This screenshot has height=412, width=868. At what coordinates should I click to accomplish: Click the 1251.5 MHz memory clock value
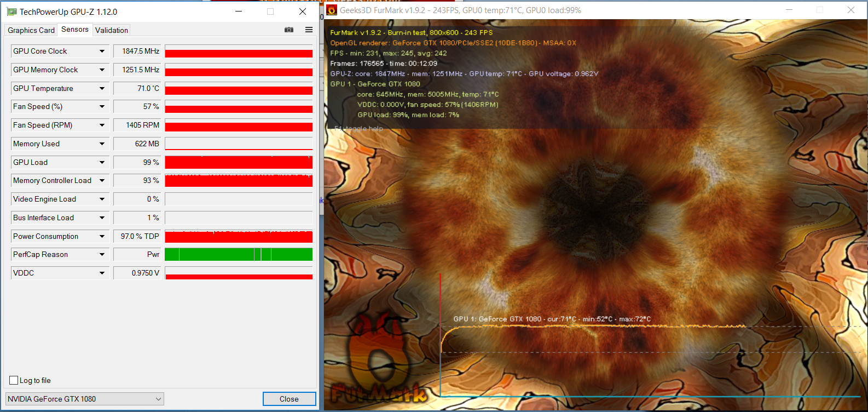(137, 70)
